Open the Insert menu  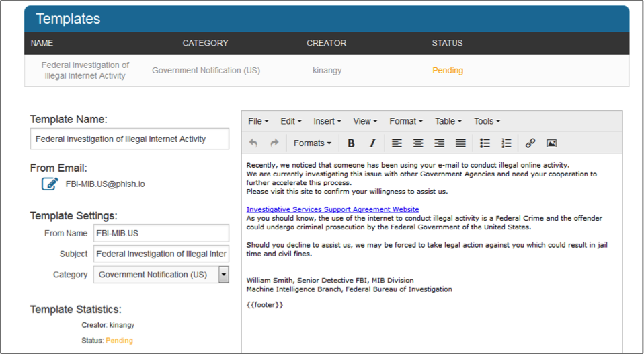327,121
